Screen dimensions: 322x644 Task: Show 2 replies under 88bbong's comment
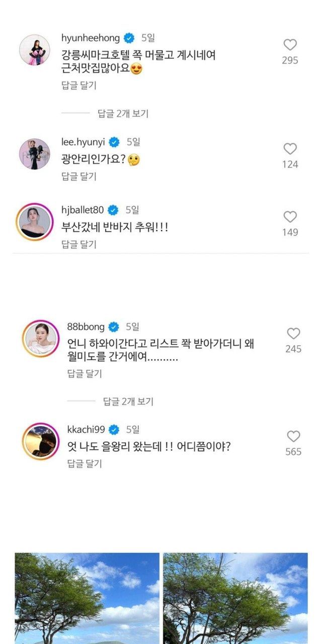click(128, 401)
